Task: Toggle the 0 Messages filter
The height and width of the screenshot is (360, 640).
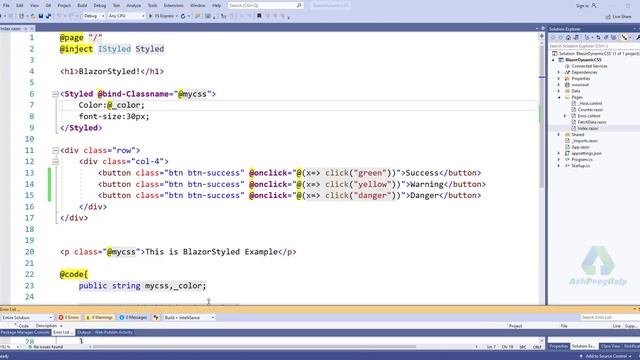Action: point(133,318)
